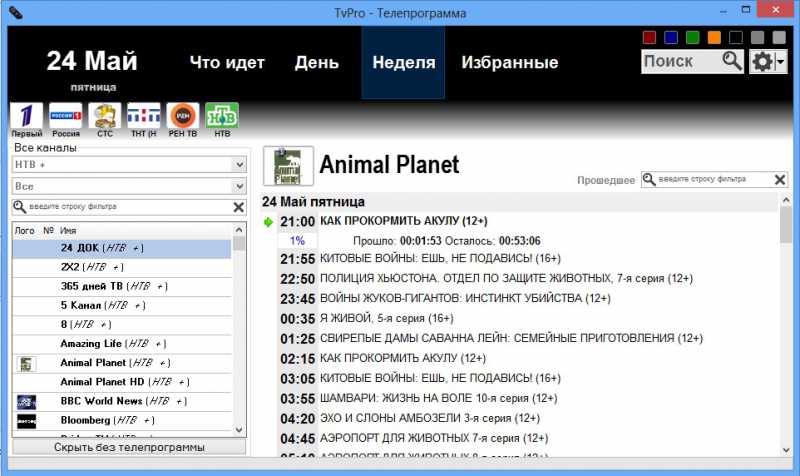Switch to the Неделя tab
Screen dimensions: 800x476
403,62
